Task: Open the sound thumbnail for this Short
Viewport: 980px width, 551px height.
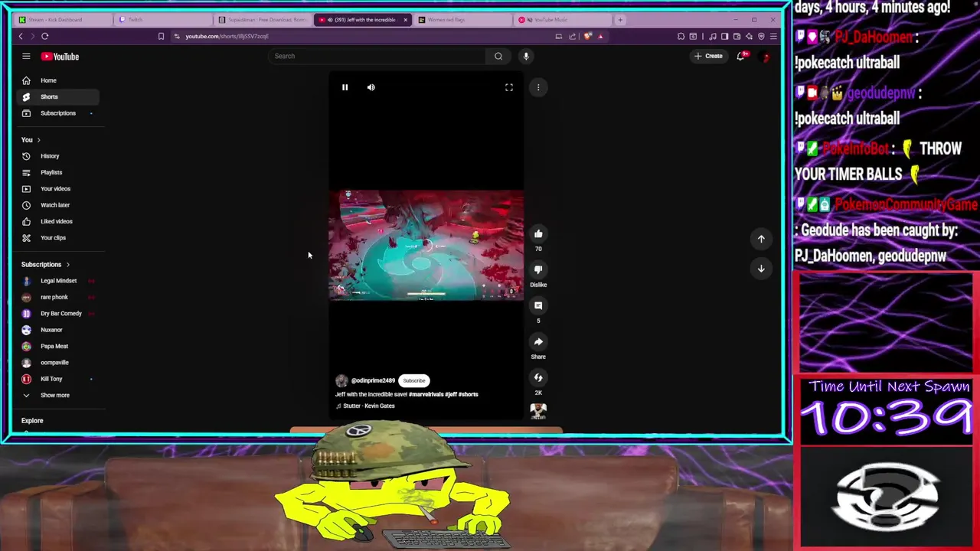Action: point(538,412)
